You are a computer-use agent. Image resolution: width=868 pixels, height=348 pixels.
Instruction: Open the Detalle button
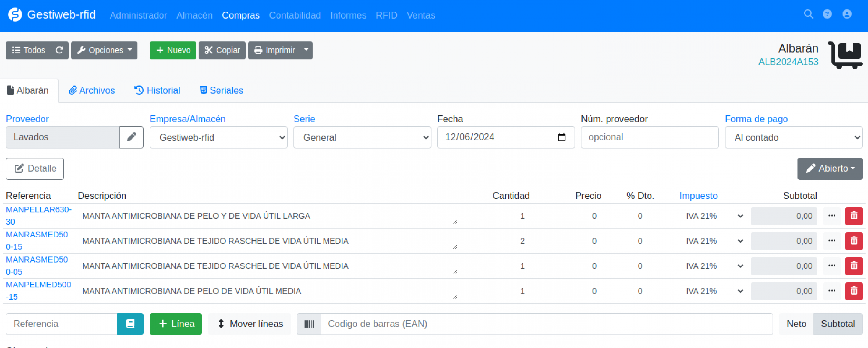[x=35, y=169]
